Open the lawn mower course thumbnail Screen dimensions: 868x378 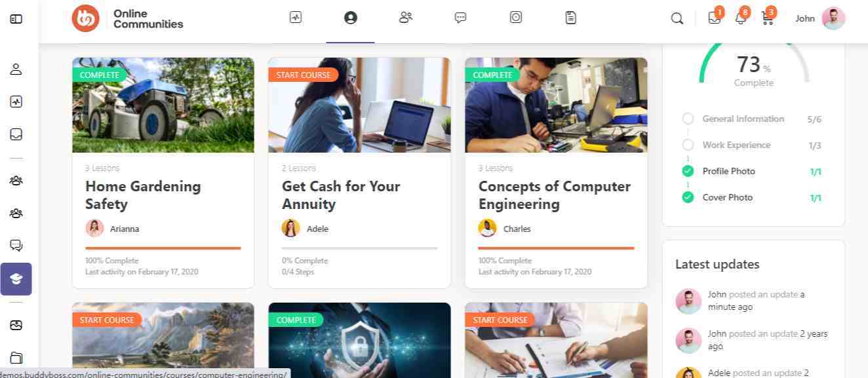pos(163,105)
